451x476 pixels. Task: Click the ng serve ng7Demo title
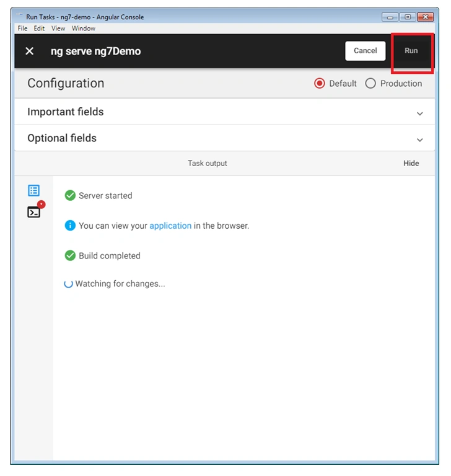pos(95,51)
